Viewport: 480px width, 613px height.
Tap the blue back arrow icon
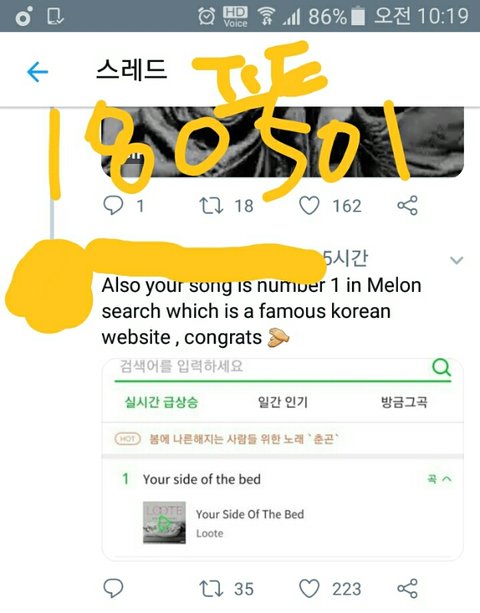tap(38, 72)
